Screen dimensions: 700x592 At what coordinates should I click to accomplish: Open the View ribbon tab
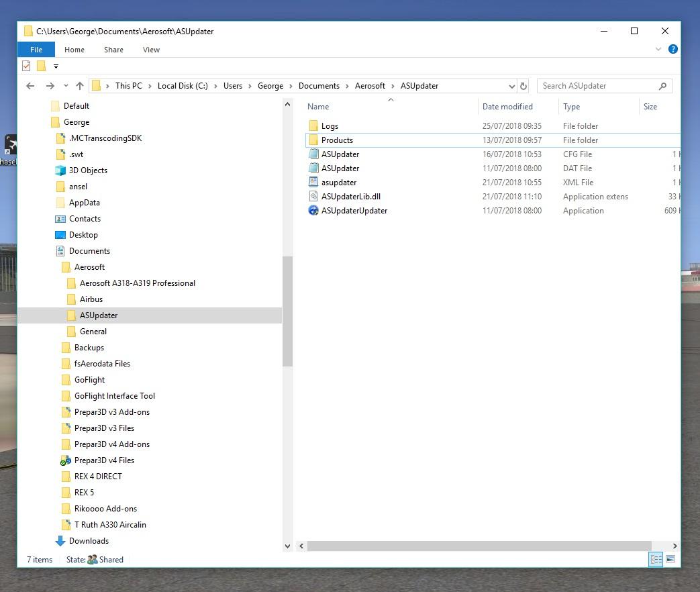coord(151,50)
